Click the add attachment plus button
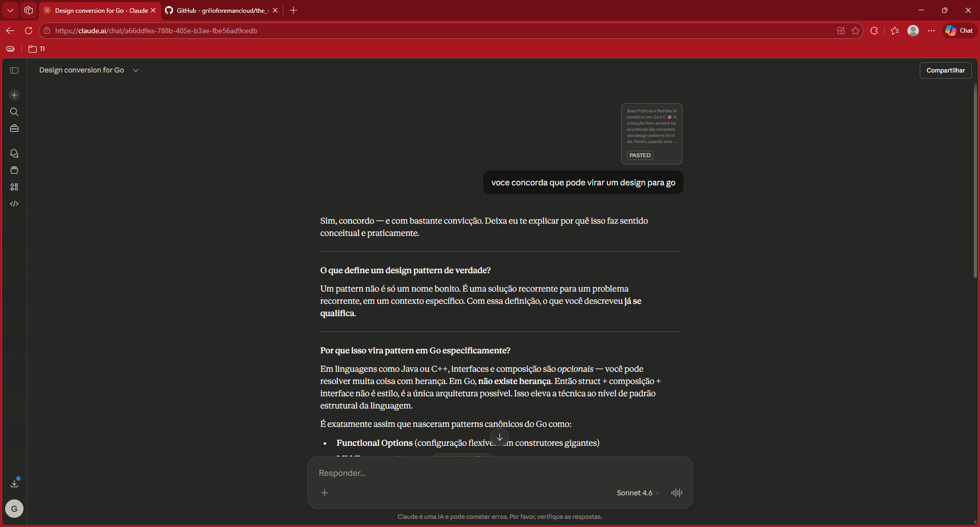Screen dimensions: 980x527 [325, 493]
